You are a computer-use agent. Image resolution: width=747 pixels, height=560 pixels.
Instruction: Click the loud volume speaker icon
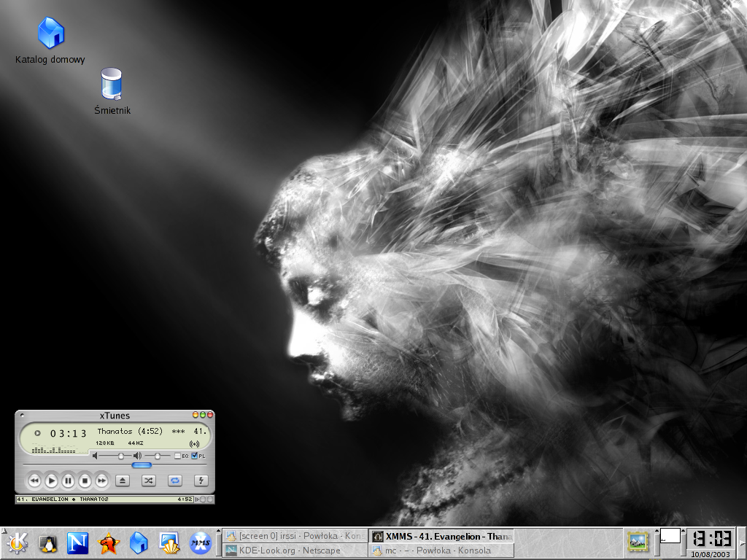click(137, 456)
